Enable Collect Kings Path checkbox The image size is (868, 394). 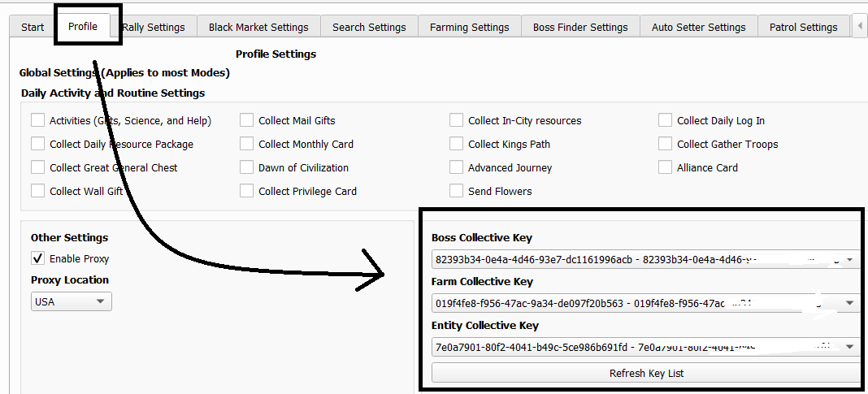click(x=456, y=144)
